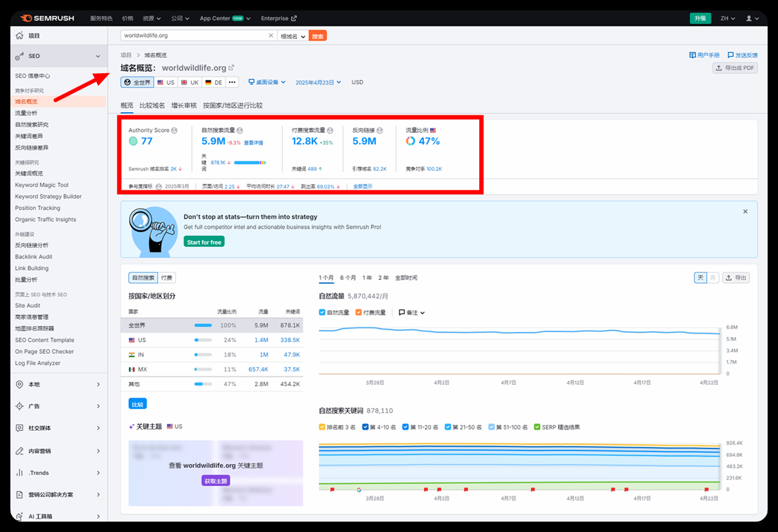This screenshot has width=778, height=532.
Task: Click the US traffic share bar
Action: [x=203, y=340]
